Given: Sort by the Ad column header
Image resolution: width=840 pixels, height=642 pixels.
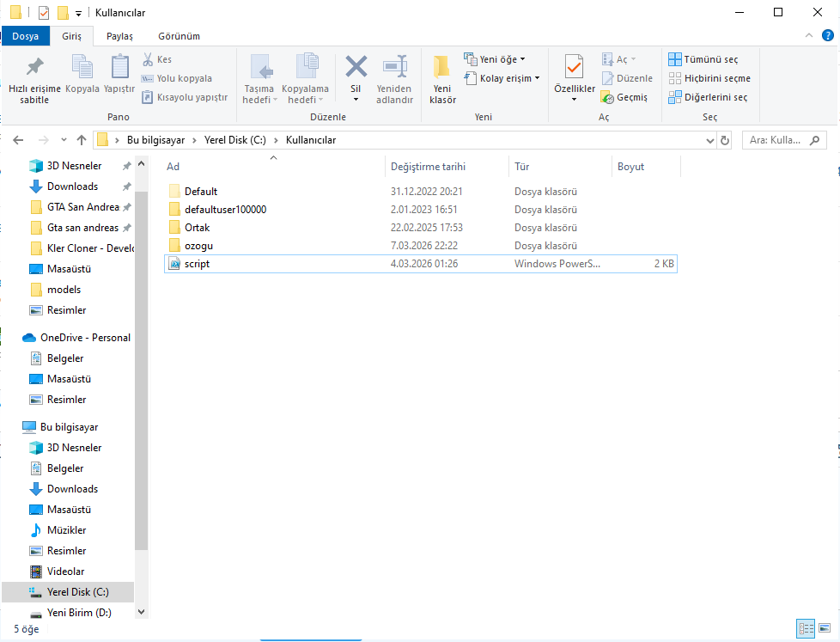Looking at the screenshot, I should (274, 167).
